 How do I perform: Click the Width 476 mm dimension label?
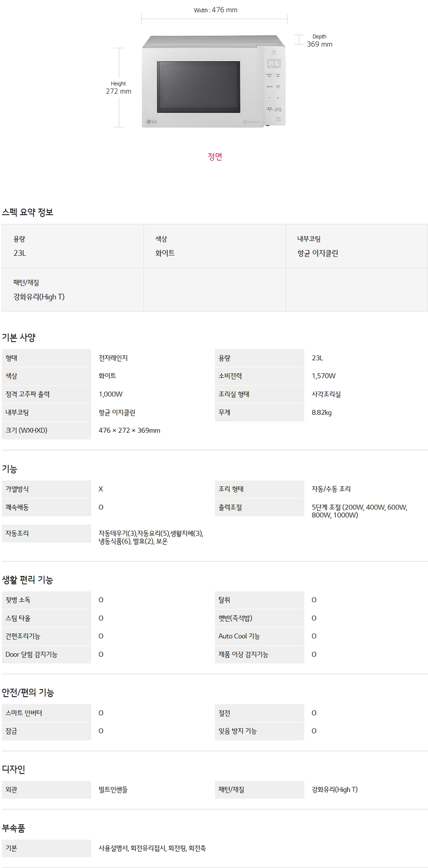tap(215, 10)
